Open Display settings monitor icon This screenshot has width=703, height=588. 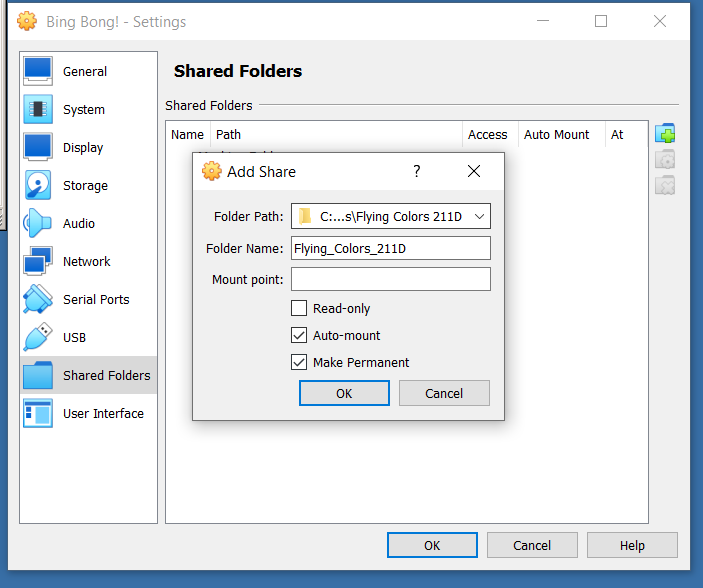38,147
